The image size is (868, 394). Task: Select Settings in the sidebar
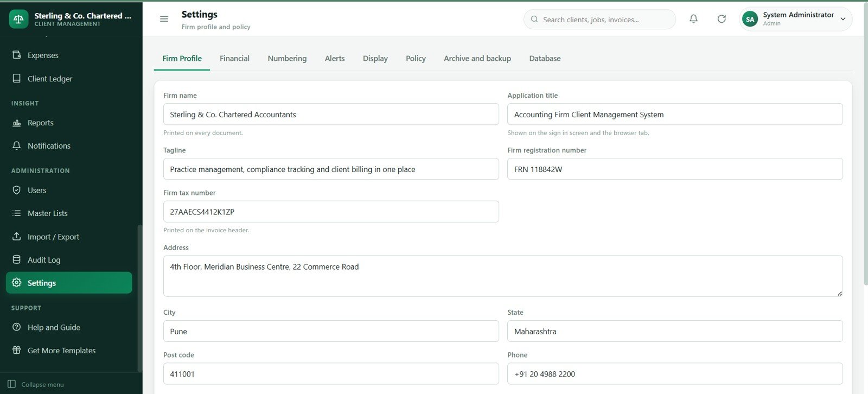click(x=69, y=283)
